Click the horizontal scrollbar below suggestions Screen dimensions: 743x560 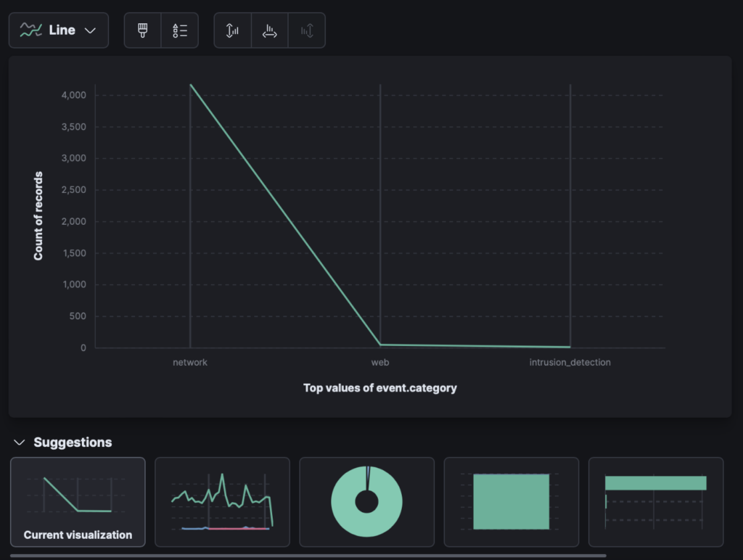pyautogui.click(x=308, y=556)
